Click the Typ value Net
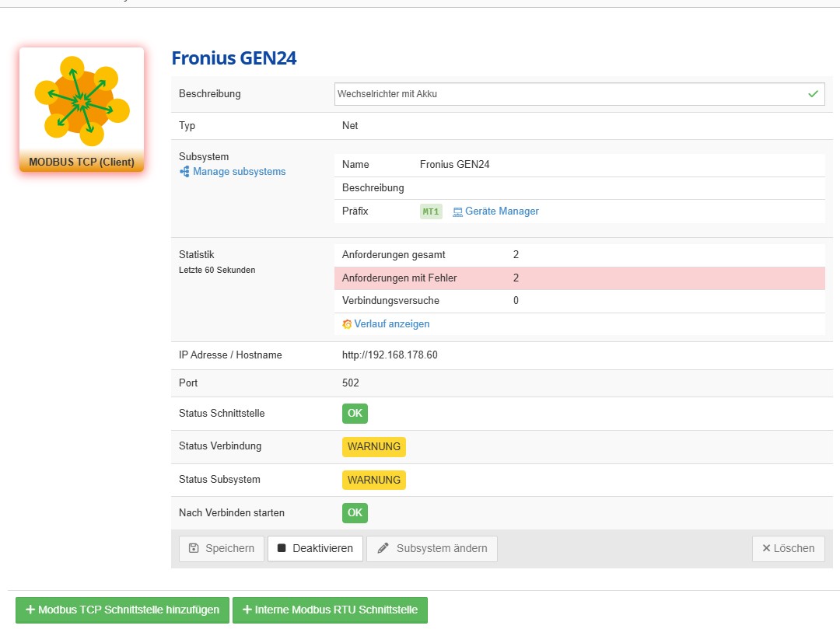Screen dimensions: 840x629 pos(350,126)
